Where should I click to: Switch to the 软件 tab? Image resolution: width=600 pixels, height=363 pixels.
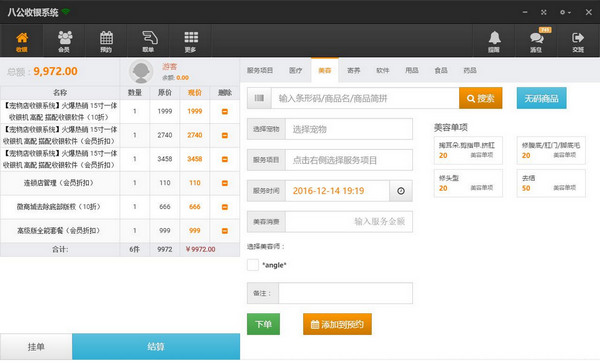(x=383, y=70)
